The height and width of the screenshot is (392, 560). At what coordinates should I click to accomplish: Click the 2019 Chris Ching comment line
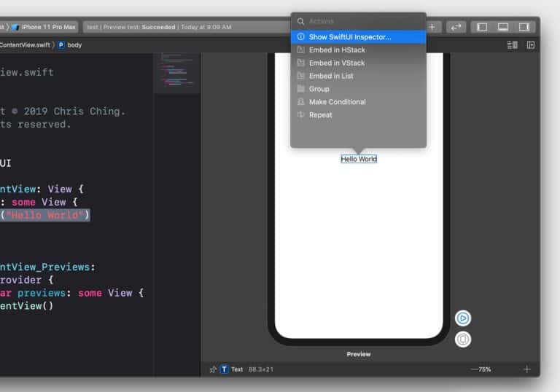tap(63, 111)
